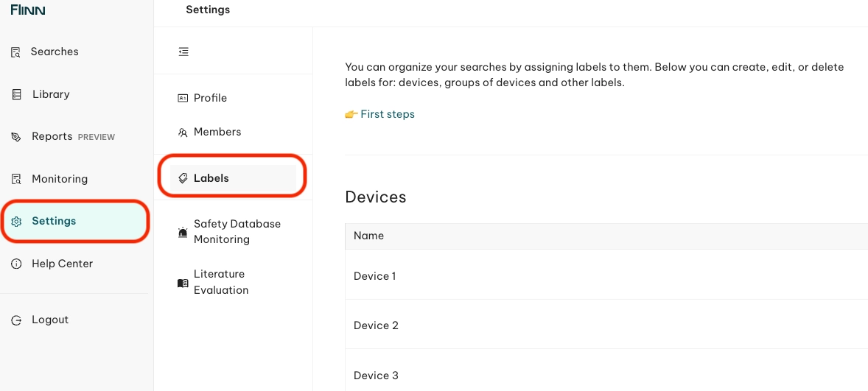This screenshot has height=391, width=868.
Task: Click the Labels tag icon
Action: point(183,178)
